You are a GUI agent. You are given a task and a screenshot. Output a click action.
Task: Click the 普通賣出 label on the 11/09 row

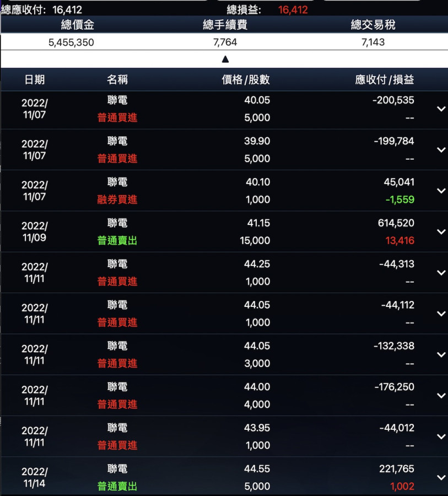117,240
